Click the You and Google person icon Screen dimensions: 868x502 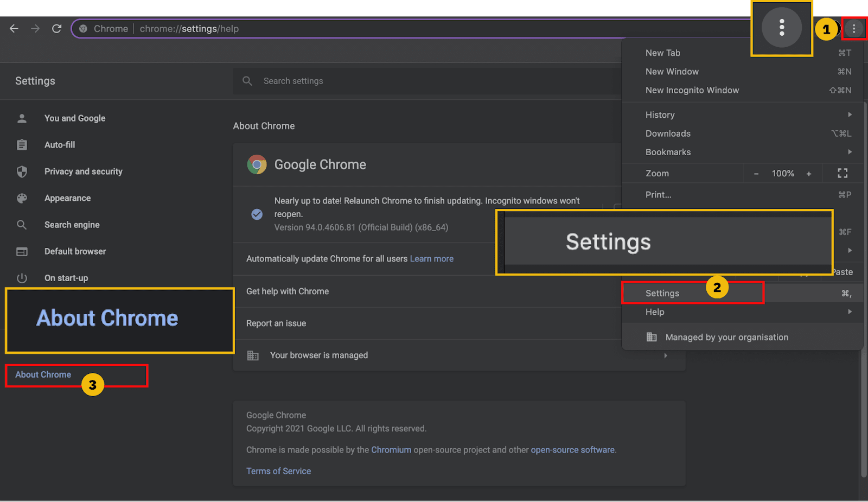(22, 118)
